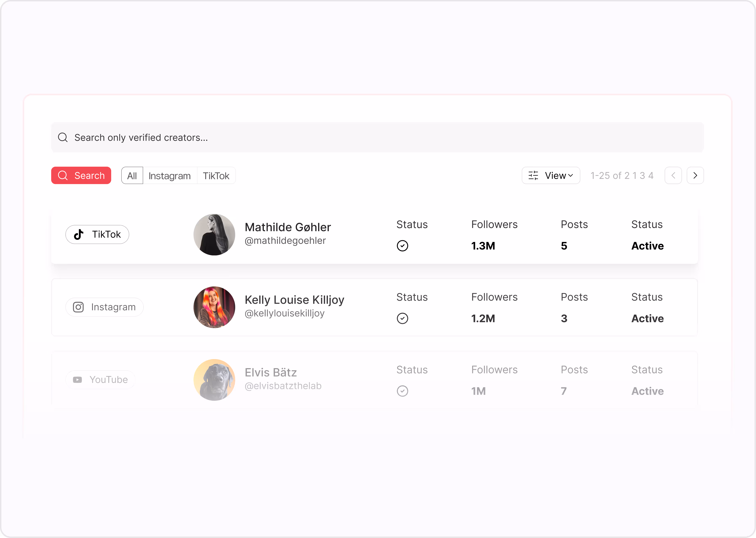Select the All tab in the filter bar

click(132, 175)
